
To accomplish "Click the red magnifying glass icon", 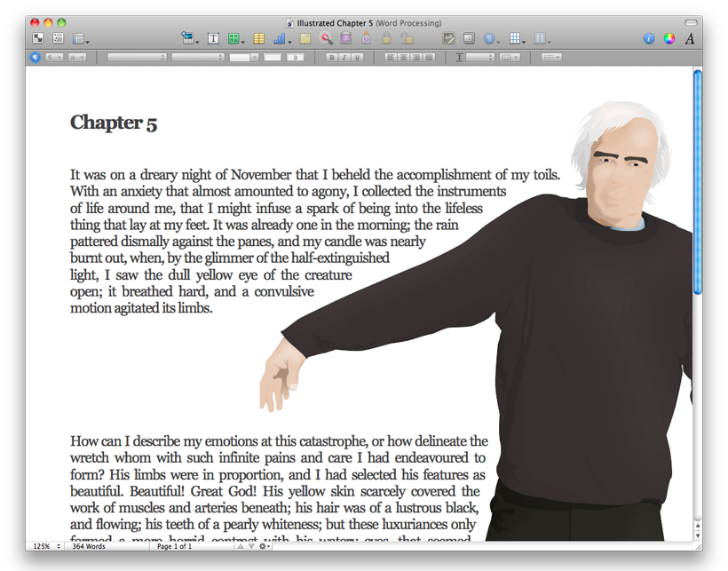I will pos(326,38).
